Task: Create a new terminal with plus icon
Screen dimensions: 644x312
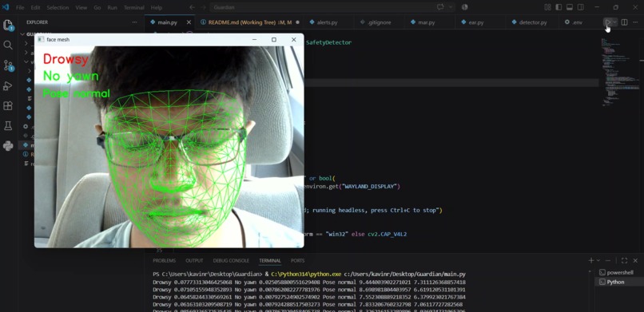Action: pyautogui.click(x=591, y=260)
